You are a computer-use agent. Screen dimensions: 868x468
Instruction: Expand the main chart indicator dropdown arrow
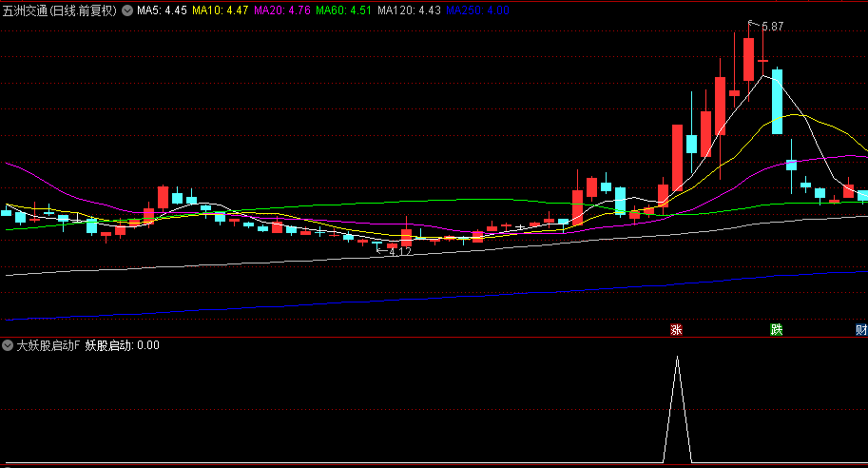(x=127, y=10)
